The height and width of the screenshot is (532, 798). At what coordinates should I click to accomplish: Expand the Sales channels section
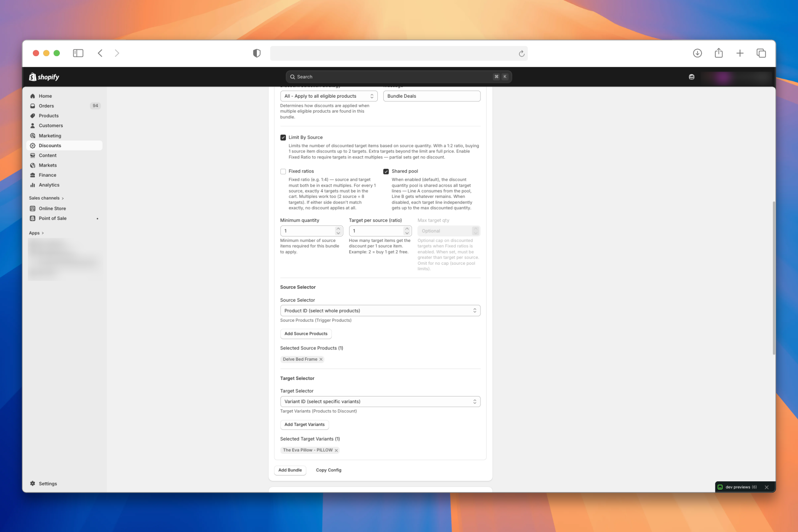coord(46,198)
